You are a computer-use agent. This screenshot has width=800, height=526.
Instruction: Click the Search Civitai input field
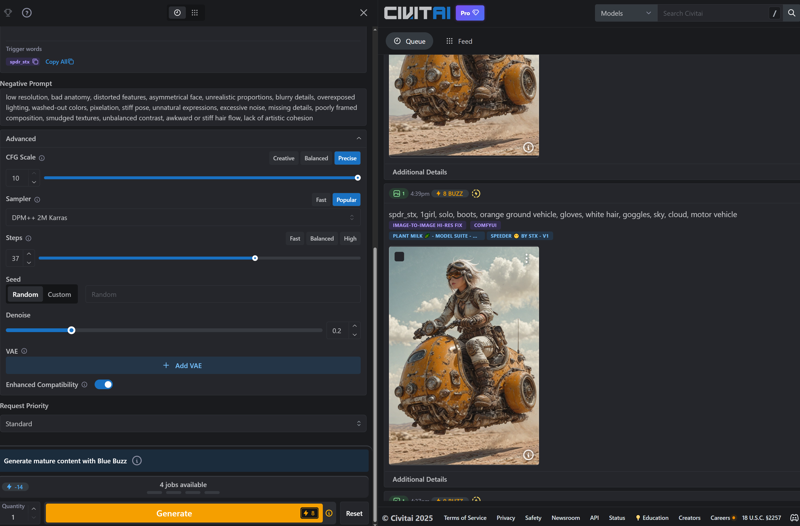(x=712, y=13)
